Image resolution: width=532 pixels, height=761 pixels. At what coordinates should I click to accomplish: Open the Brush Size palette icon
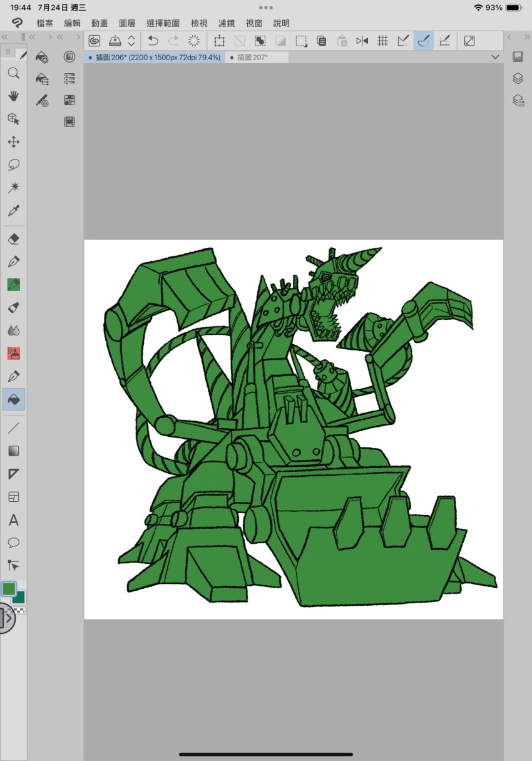[42, 100]
